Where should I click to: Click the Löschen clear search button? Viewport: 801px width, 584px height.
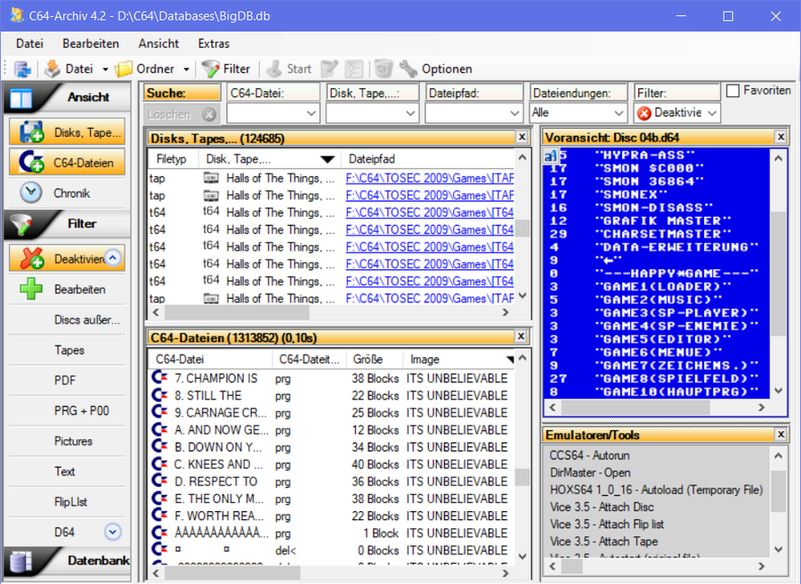(x=181, y=114)
